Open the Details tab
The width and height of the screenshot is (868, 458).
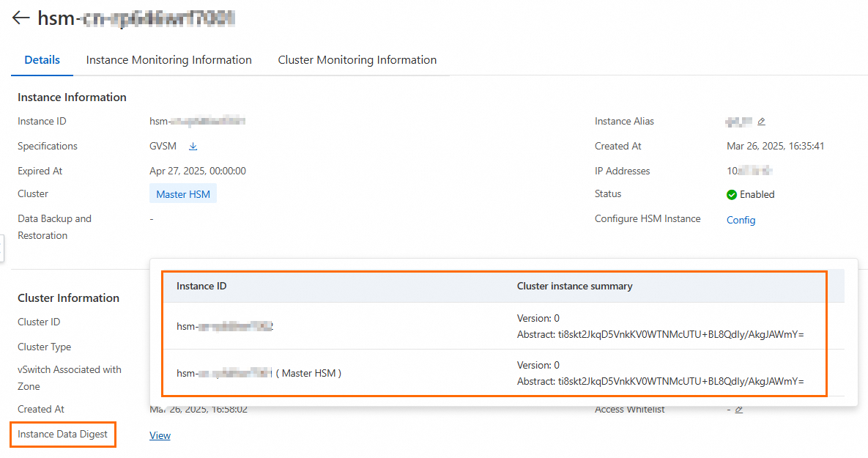tap(42, 60)
